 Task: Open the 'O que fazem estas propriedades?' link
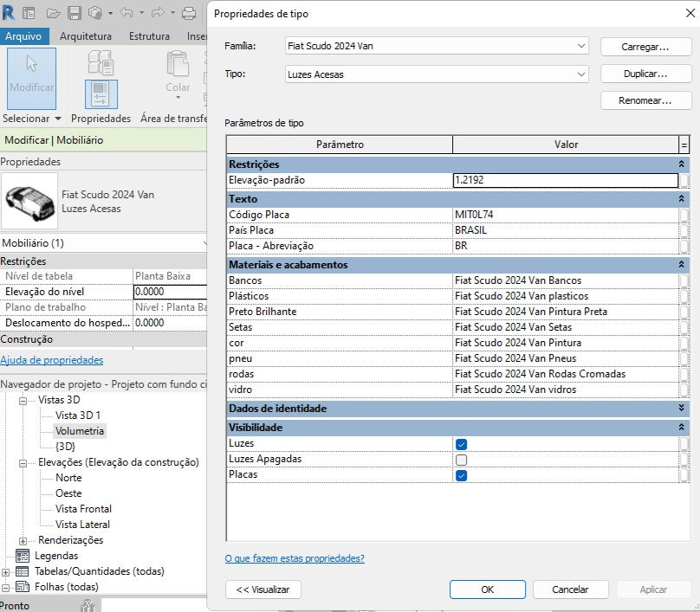(x=295, y=558)
